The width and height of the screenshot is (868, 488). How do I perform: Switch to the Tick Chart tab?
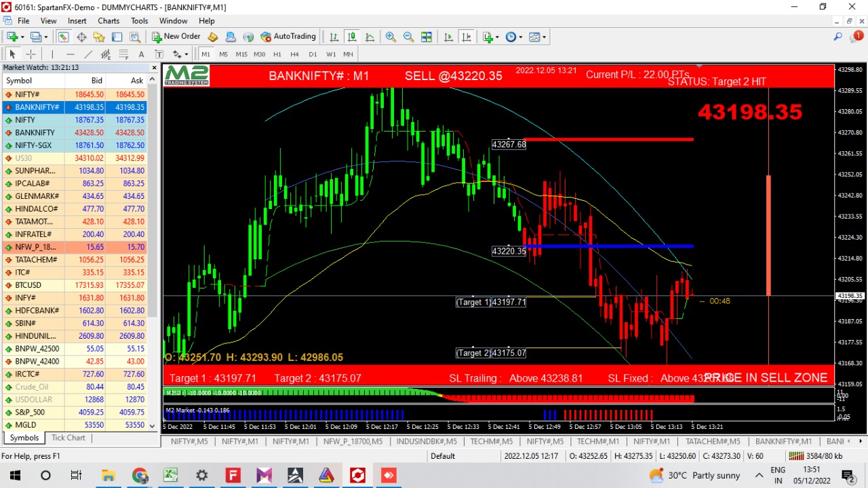(x=68, y=438)
